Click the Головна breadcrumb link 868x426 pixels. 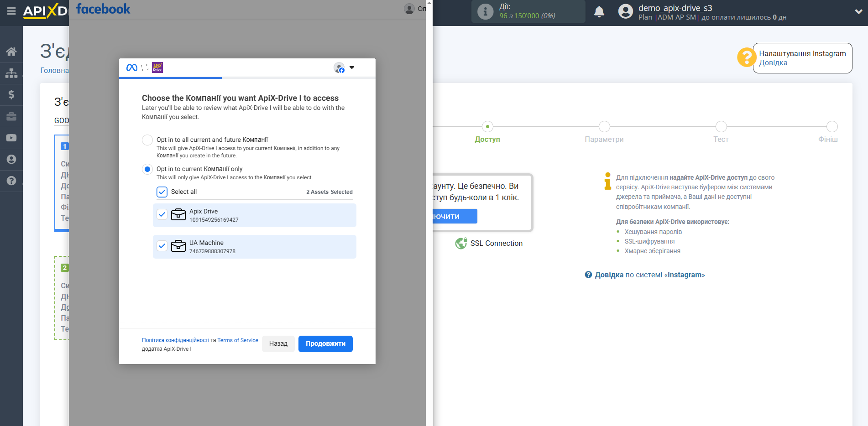[54, 70]
